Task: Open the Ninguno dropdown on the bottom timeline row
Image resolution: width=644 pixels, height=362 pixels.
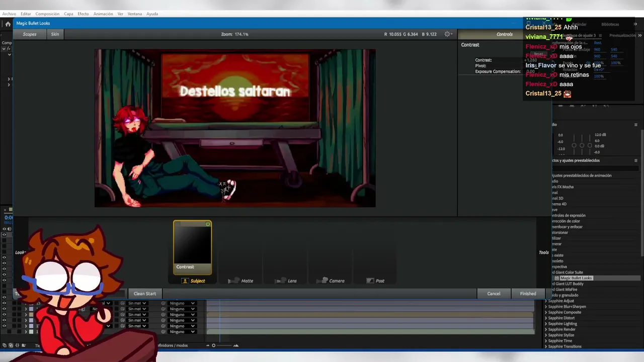Action: click(182, 332)
